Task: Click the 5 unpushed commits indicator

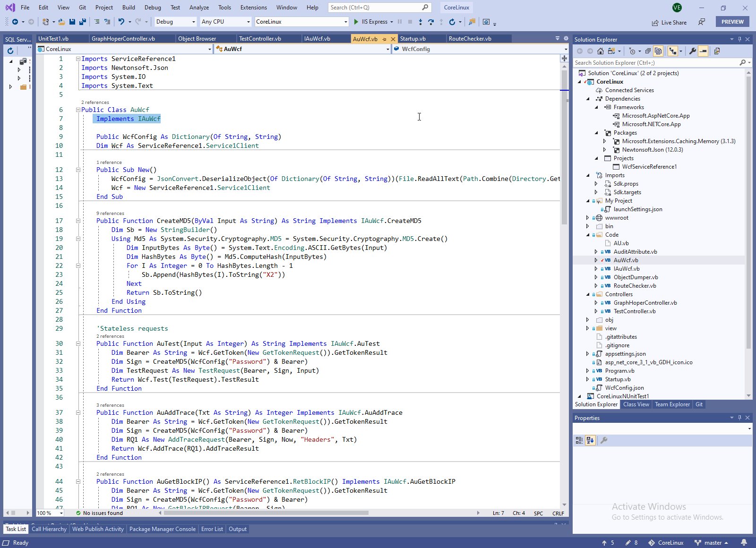Action: pos(608,543)
